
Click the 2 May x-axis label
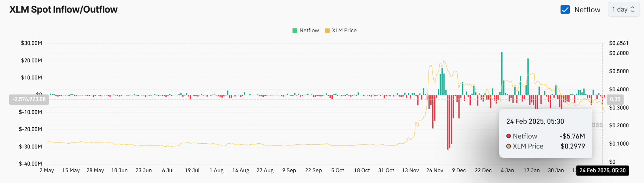[x=47, y=170]
